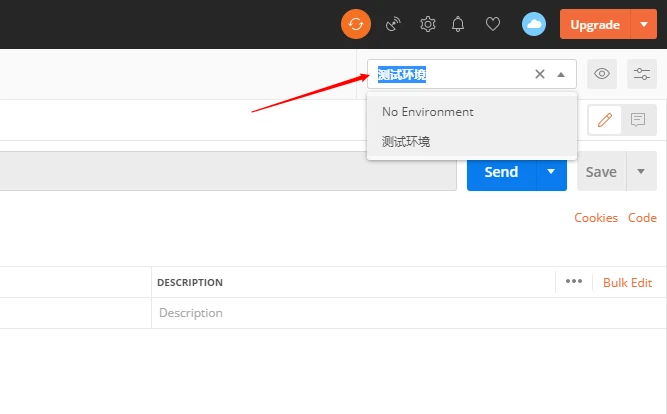The image size is (667, 414).
Task: Clear selected environment with the X
Action: point(540,74)
